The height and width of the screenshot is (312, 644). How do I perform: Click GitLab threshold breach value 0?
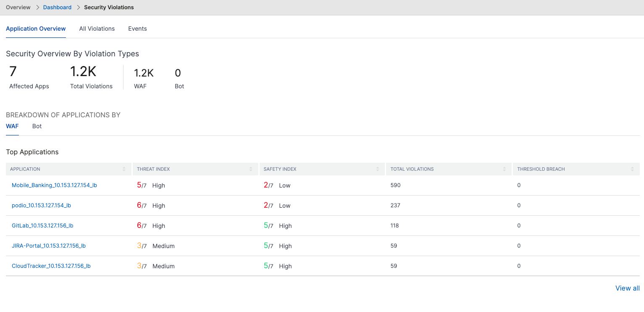[519, 225]
